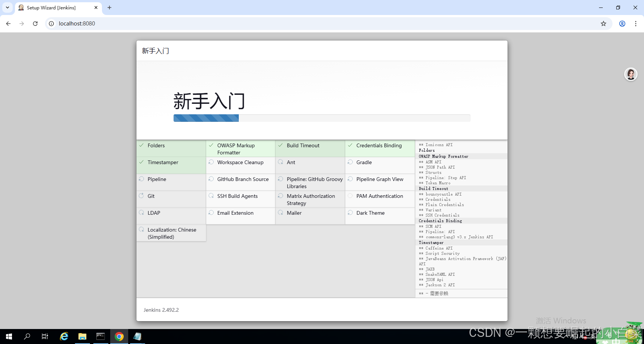Screen dimensions: 644x344
Task: Open Task View on the taskbar
Action: pyautogui.click(x=45, y=337)
